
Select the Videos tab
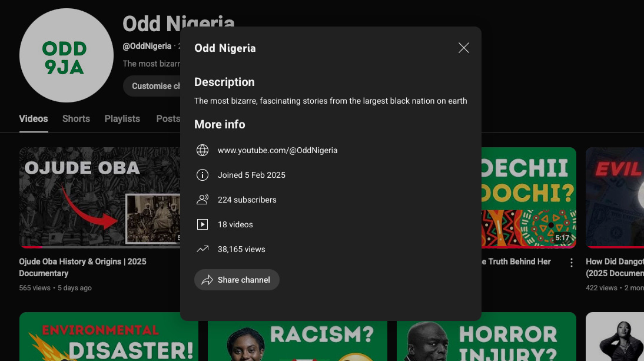[x=34, y=119]
